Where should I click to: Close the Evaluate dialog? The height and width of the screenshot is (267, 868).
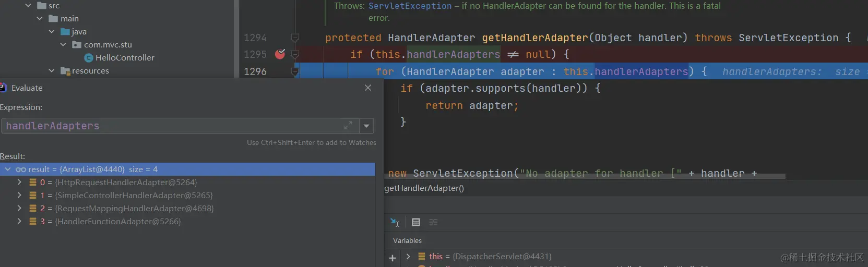click(x=368, y=88)
